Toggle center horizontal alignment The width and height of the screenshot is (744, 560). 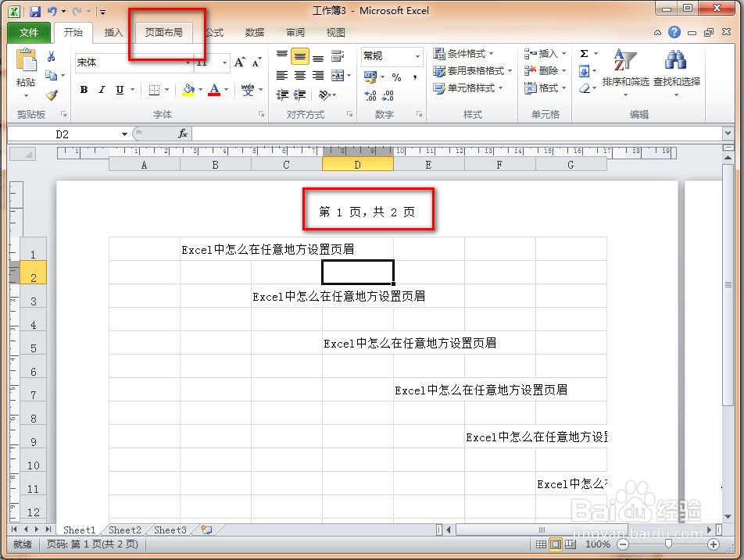[x=300, y=76]
